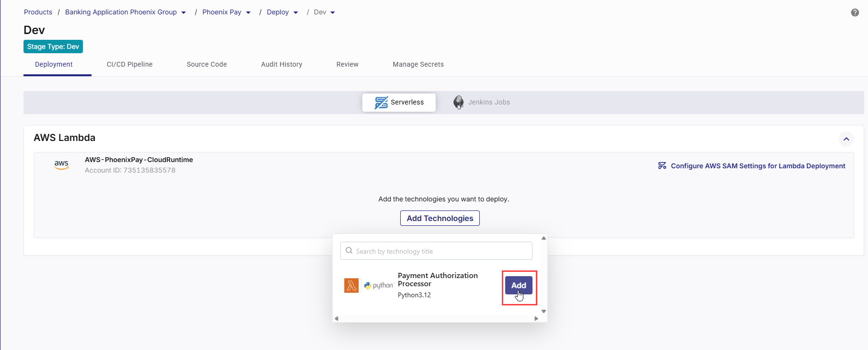Image resolution: width=868 pixels, height=350 pixels.
Task: Expand the Phoenix Pay breadcrumb dropdown
Action: tap(248, 12)
